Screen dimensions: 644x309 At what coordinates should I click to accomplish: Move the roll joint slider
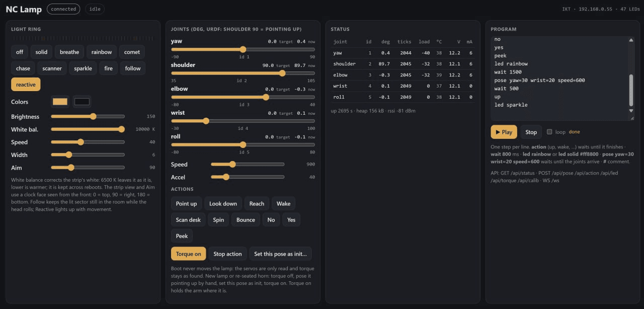(243, 144)
